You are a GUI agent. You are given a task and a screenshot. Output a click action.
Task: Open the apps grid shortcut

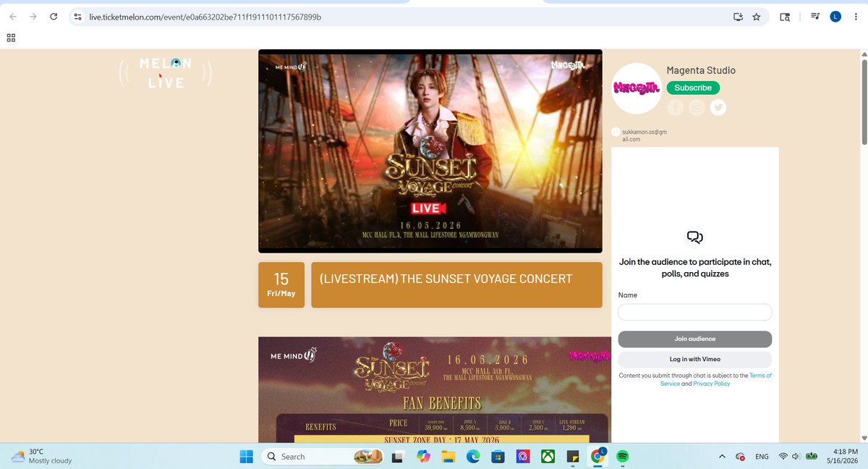click(11, 38)
